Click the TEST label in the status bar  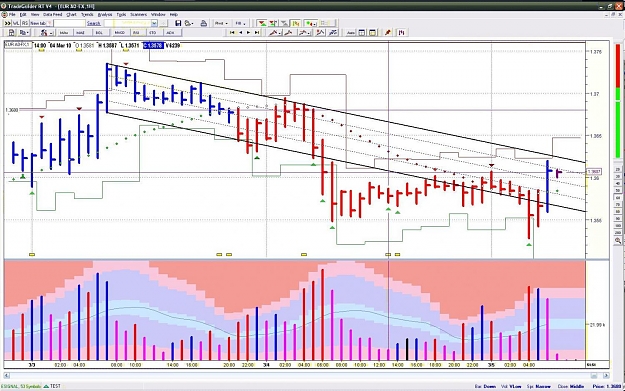(x=56, y=386)
